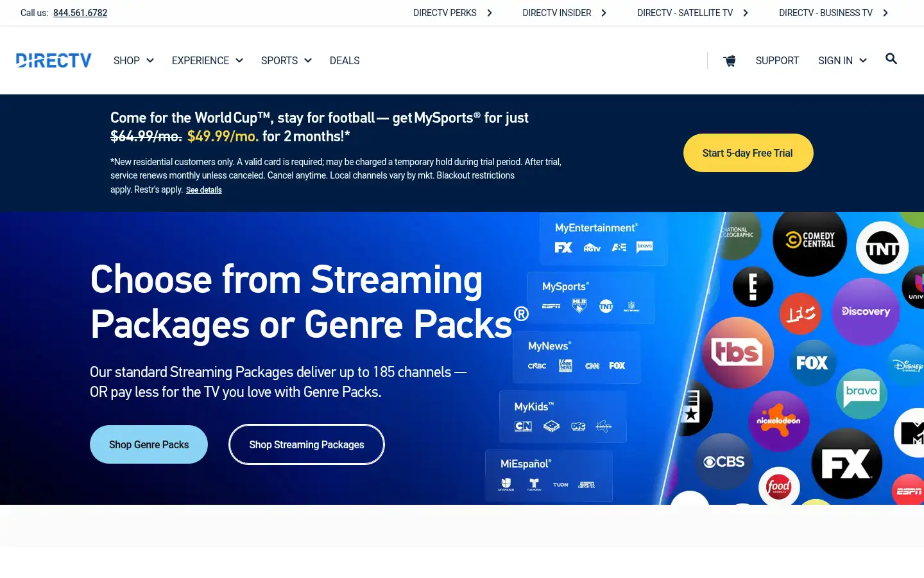Click the tbs channel bubble
The image size is (924, 578).
[x=738, y=353]
